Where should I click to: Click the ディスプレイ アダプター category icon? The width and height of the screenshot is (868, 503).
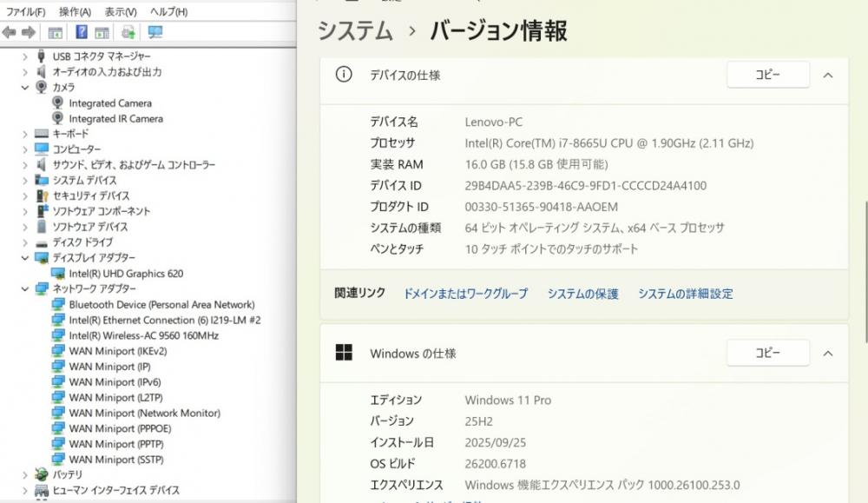tap(42, 258)
